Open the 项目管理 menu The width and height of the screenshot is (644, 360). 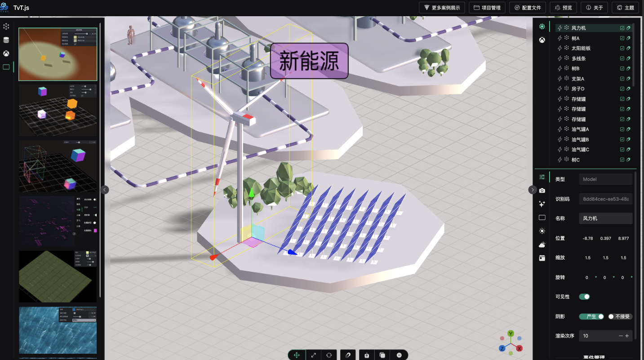click(487, 8)
